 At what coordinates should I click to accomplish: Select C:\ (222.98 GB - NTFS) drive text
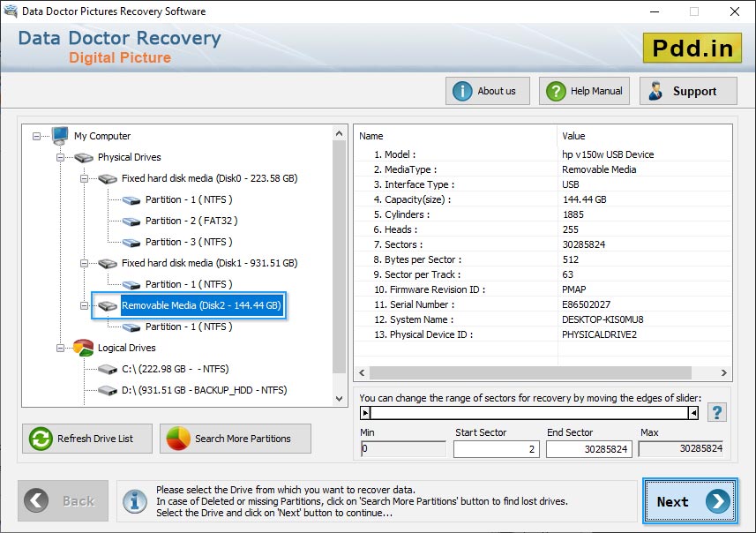point(175,370)
